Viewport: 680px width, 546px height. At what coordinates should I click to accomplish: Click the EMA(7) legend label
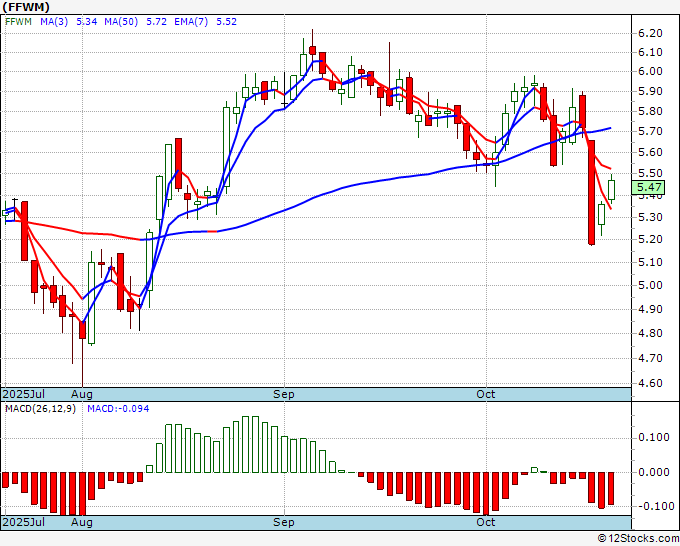point(191,22)
